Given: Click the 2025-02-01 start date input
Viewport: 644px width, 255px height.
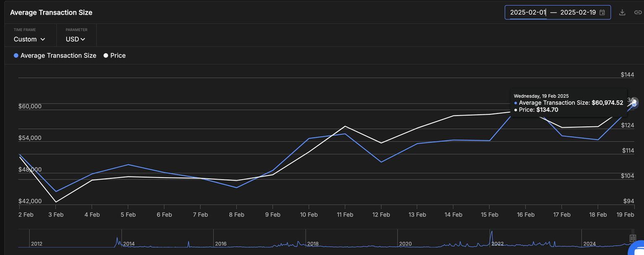Looking at the screenshot, I should (527, 12).
